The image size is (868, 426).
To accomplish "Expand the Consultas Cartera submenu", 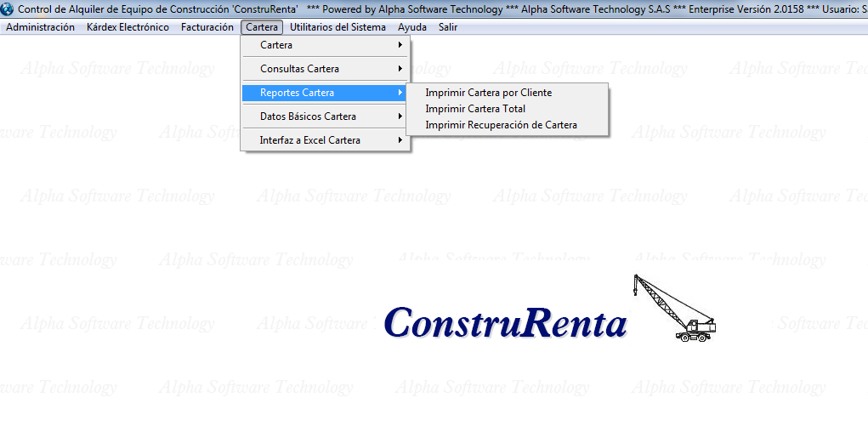I will [x=299, y=69].
